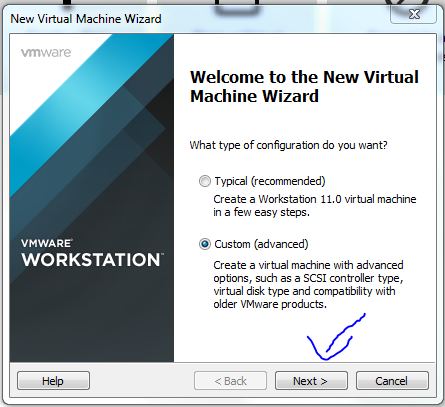Open Help for the wizard

pyautogui.click(x=53, y=381)
